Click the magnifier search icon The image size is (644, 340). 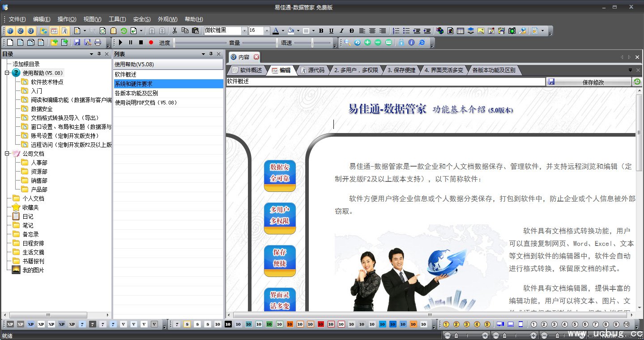(347, 42)
